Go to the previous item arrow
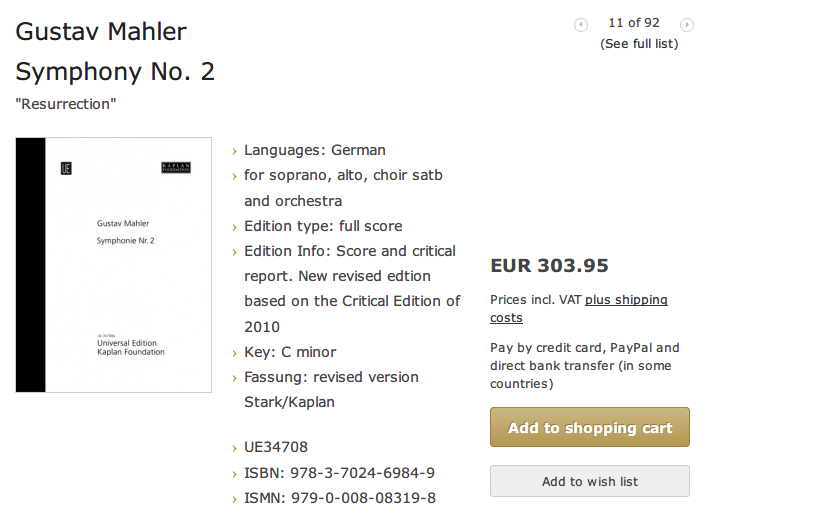 (x=580, y=25)
